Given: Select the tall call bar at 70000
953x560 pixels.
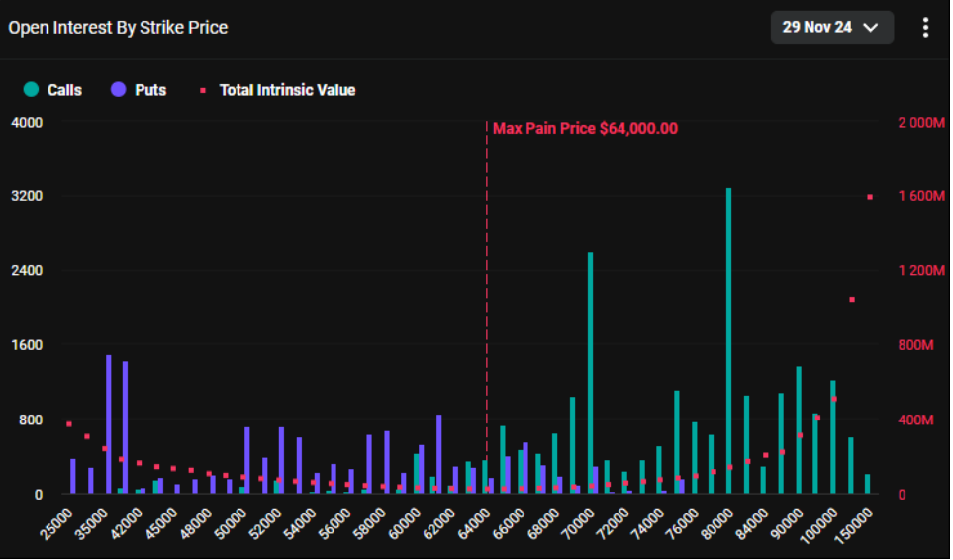Looking at the screenshot, I should (590, 372).
